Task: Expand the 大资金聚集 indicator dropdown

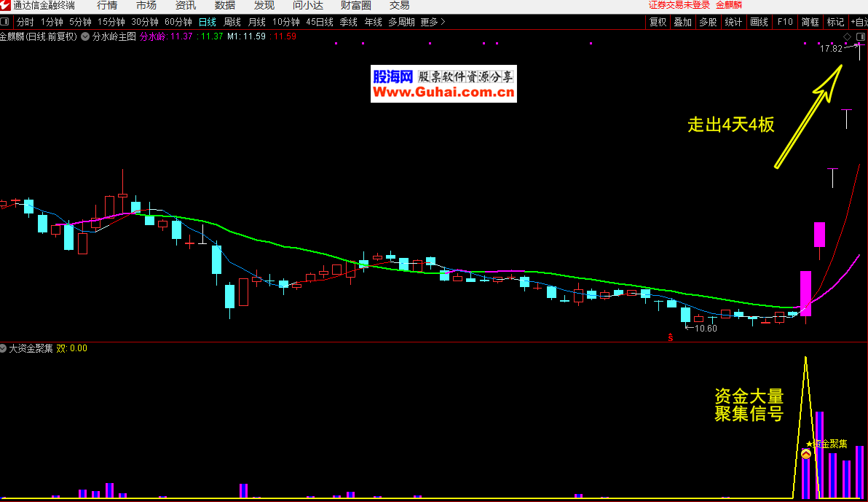Action: click(x=4, y=348)
